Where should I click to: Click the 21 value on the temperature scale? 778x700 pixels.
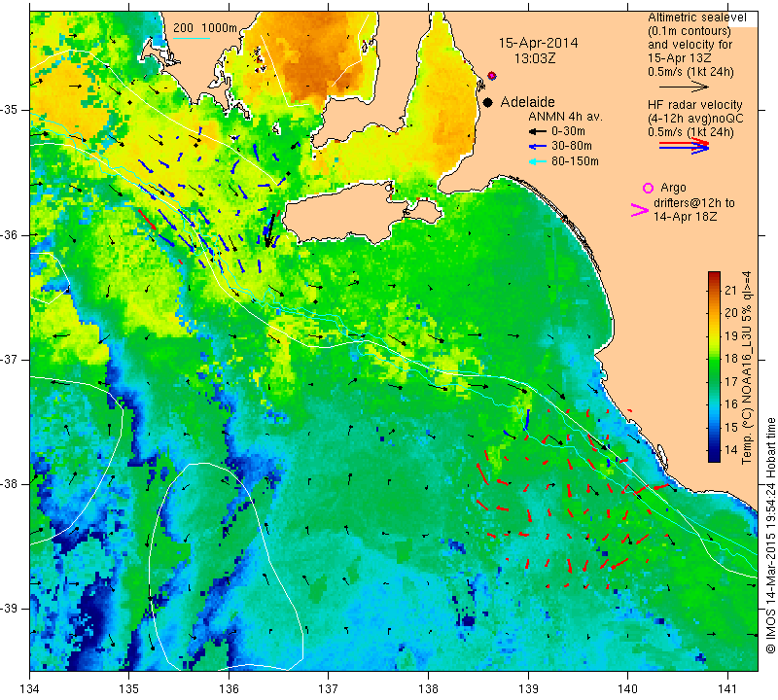(731, 291)
